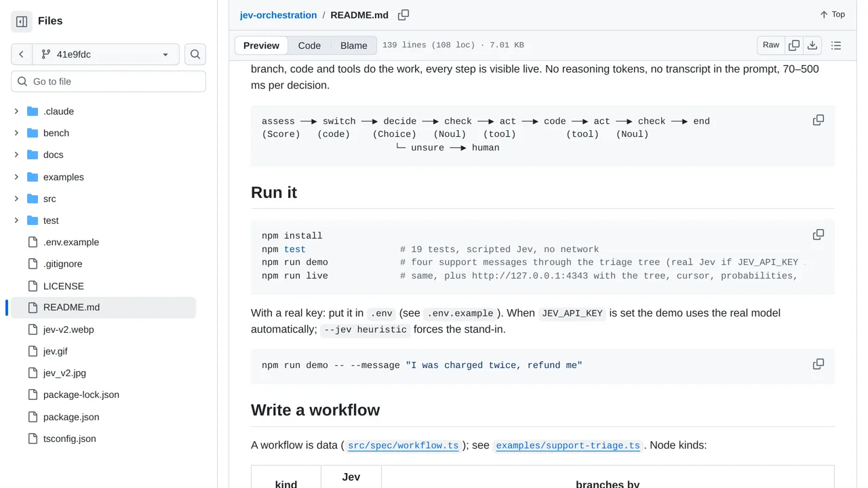Click the Run it heading
Viewport: 868px width, 488px height.
[274, 192]
